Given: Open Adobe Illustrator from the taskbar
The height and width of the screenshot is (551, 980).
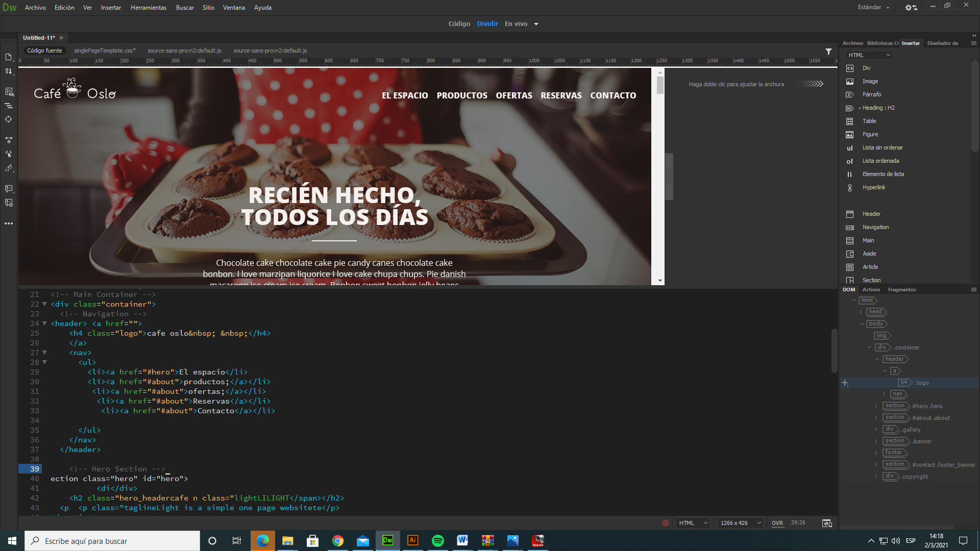Looking at the screenshot, I should click(x=413, y=541).
